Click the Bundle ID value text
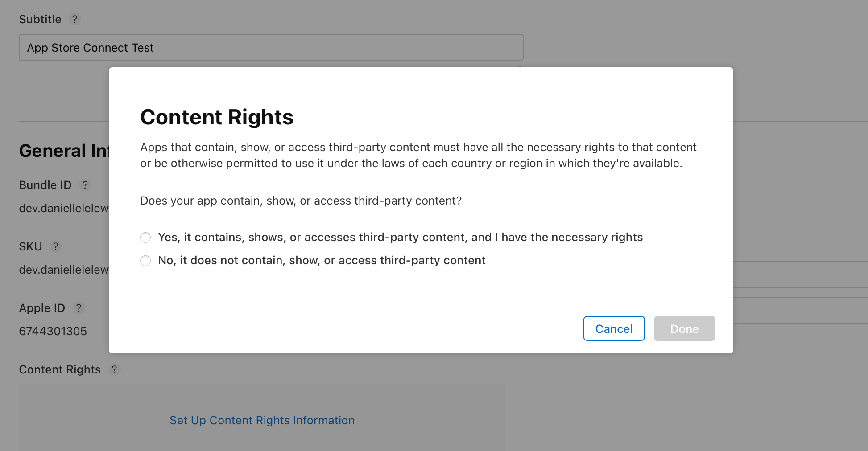Screen dimensions: 868x451 [63, 208]
